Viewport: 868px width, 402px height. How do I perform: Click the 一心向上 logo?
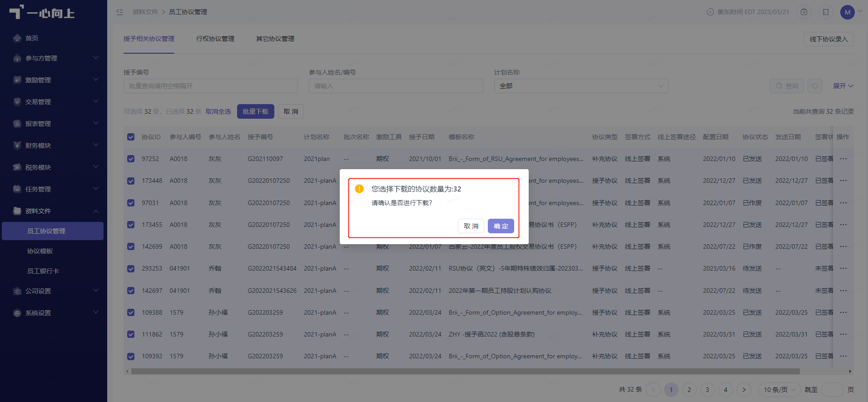pyautogui.click(x=42, y=13)
